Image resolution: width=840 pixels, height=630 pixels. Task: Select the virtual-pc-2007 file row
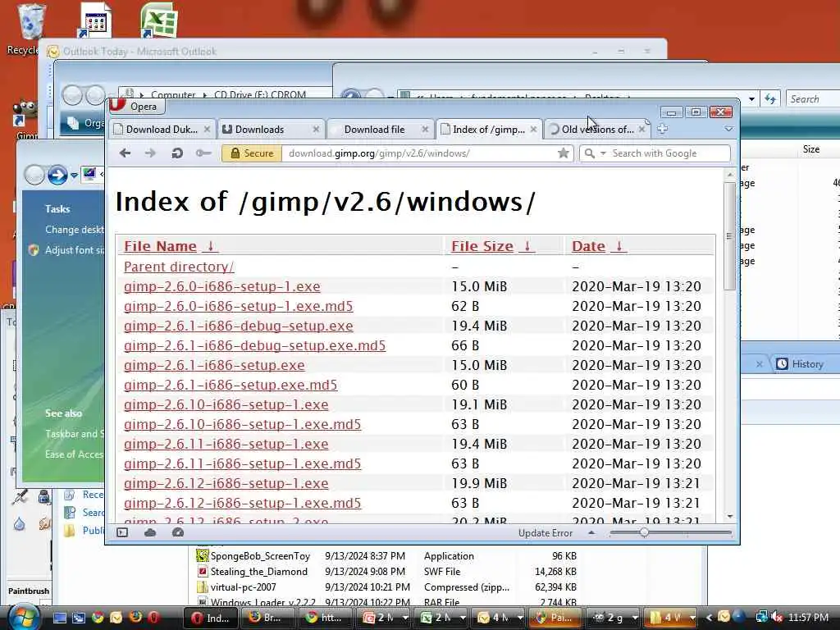[x=387, y=587]
